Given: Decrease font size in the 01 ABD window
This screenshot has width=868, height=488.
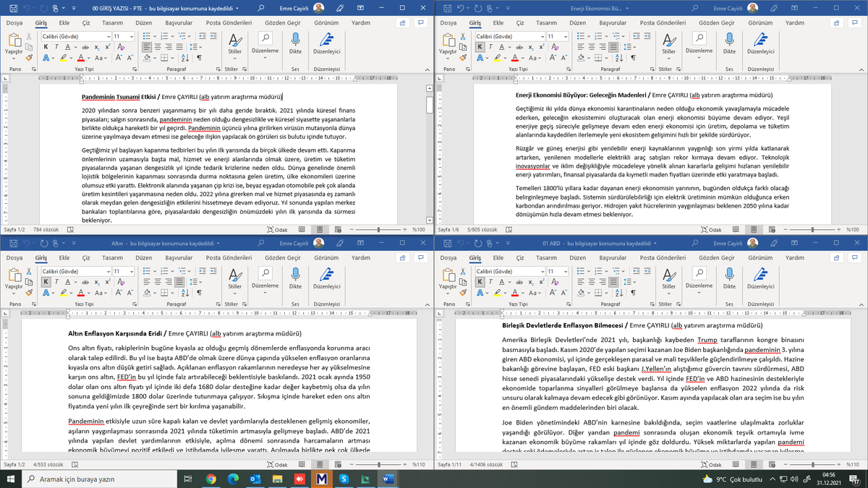Looking at the screenshot, I should tap(564, 292).
